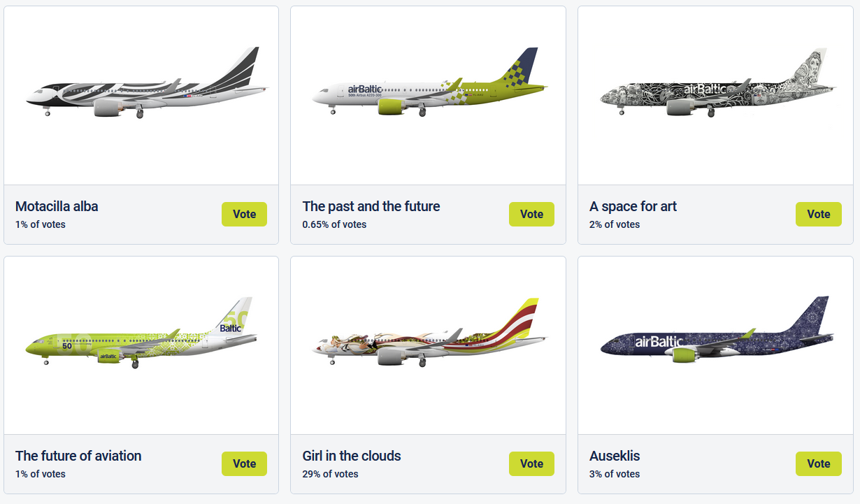The height and width of the screenshot is (504, 860).
Task: Click the A space for art title
Action: pyautogui.click(x=633, y=206)
